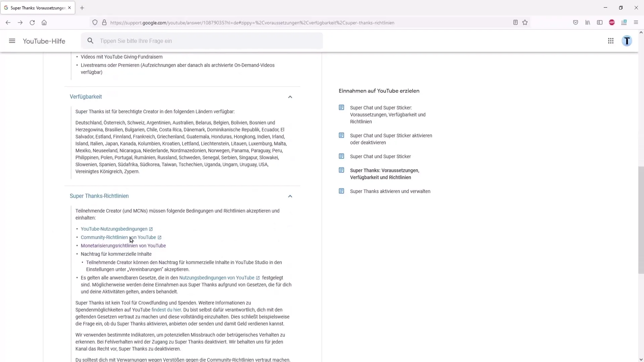
Task: Open the Adblock Plus extension
Action: pos(612,22)
